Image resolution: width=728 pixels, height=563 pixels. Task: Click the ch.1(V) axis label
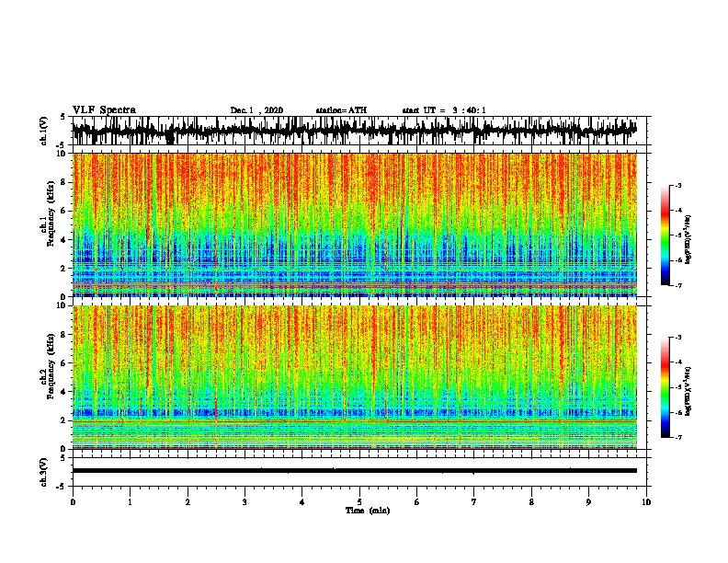[44, 131]
